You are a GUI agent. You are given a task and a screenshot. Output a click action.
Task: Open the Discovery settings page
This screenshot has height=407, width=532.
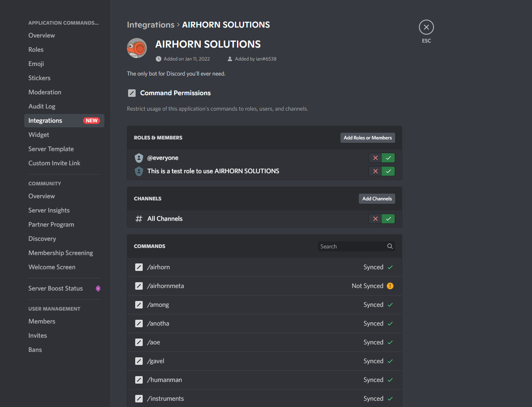click(64, 239)
